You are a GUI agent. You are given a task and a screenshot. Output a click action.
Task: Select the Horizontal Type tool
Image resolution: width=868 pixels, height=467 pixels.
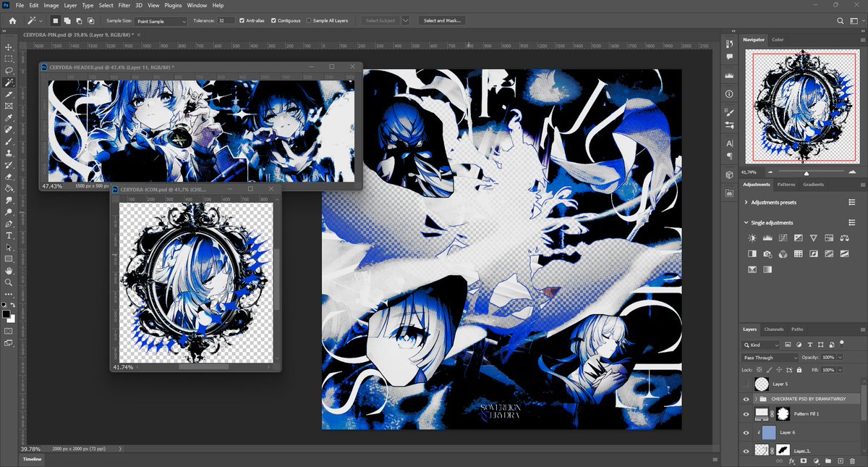tap(9, 235)
